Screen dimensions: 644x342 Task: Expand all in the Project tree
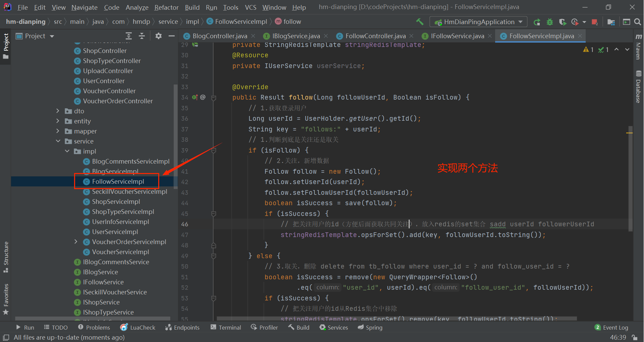point(129,36)
